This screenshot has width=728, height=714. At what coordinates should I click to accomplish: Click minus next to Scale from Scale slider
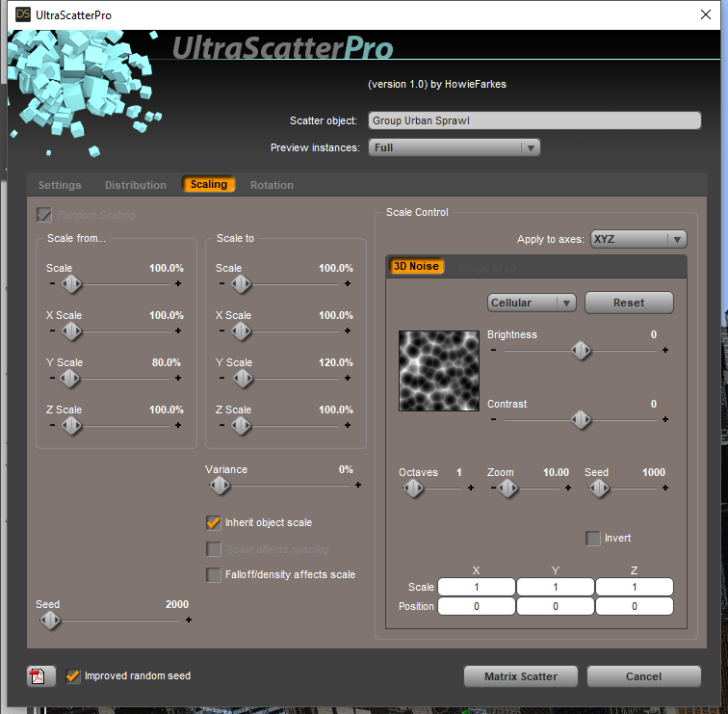coord(52,283)
